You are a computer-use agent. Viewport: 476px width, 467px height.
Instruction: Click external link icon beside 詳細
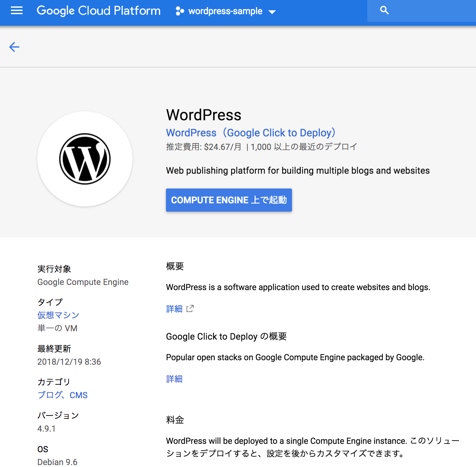pos(190,309)
